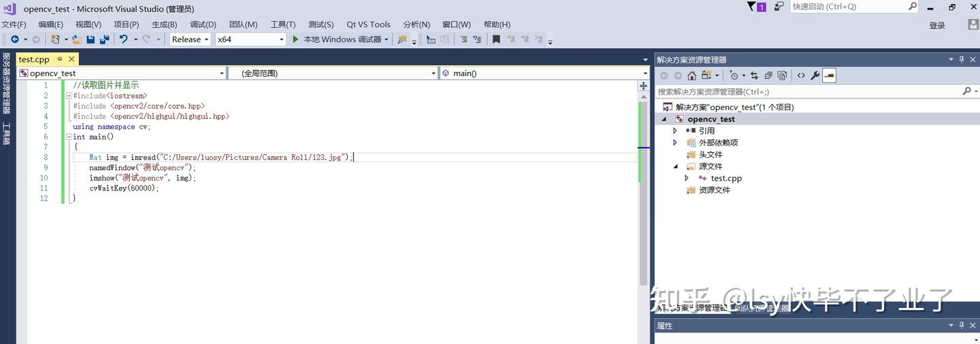Viewport: 980px width, 344px height.
Task: Click the notifications flag icon
Action: point(751,6)
